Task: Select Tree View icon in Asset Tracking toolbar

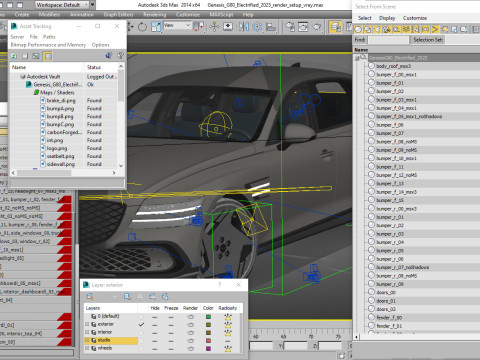Action: 36,56
